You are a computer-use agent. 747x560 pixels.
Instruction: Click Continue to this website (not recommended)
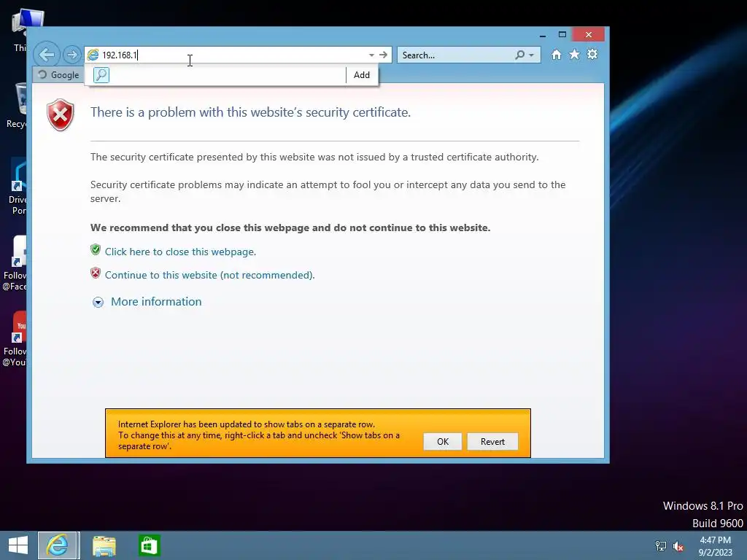[x=209, y=275]
